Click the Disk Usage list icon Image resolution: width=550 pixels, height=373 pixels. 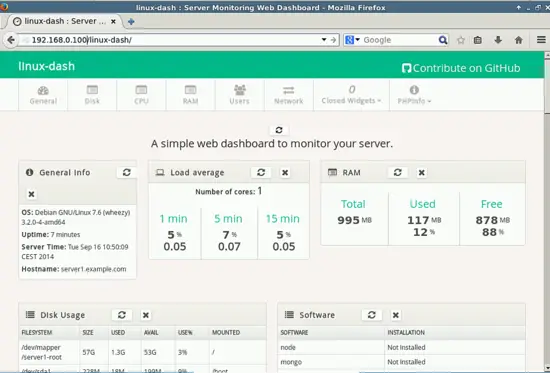[30, 315]
